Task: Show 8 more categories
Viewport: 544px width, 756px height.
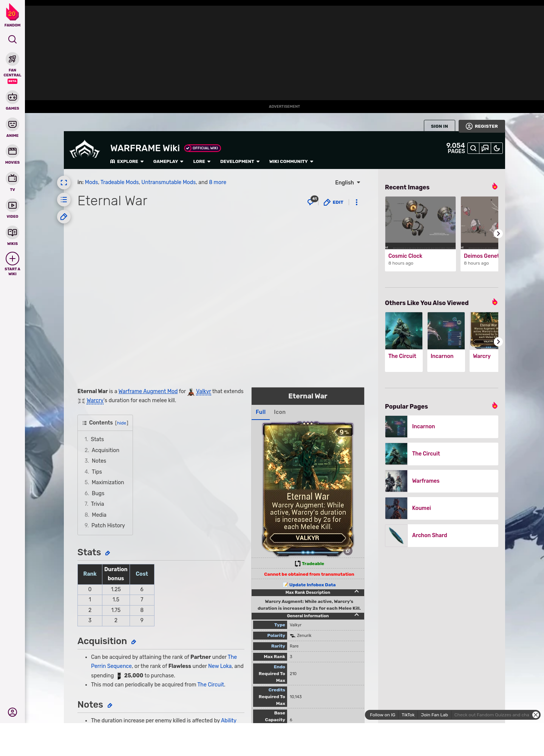Action: pos(218,182)
